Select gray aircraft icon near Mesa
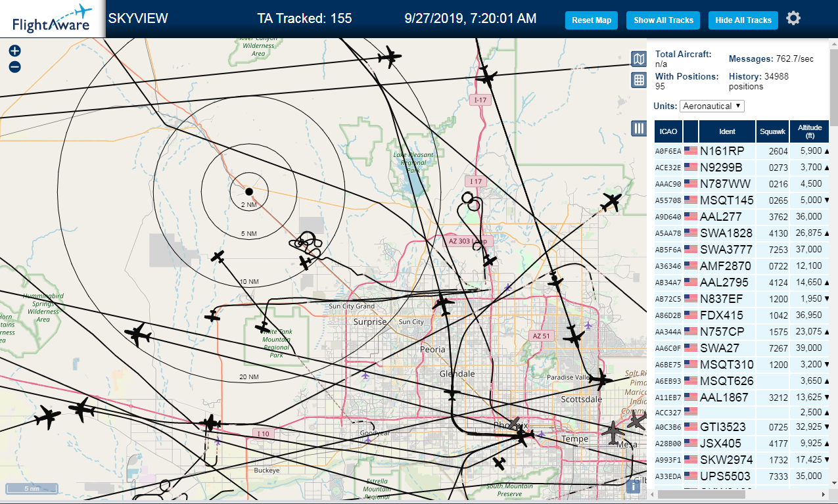The width and height of the screenshot is (838, 504). pos(613,432)
